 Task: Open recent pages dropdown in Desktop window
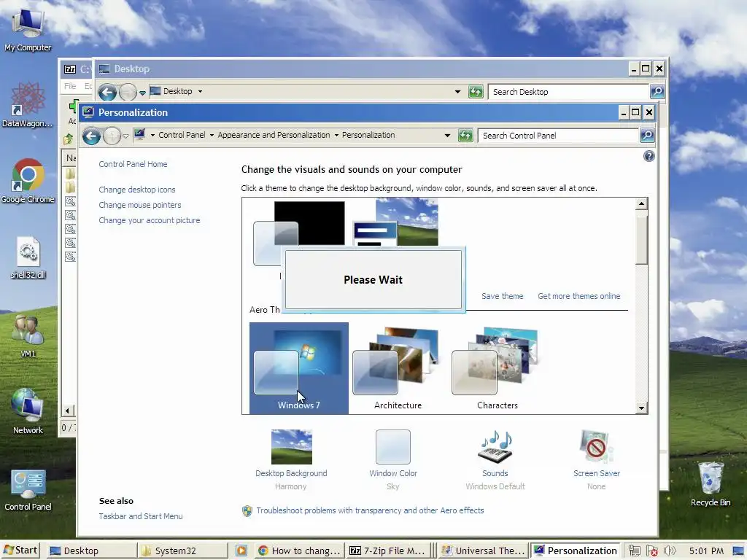[x=142, y=93]
